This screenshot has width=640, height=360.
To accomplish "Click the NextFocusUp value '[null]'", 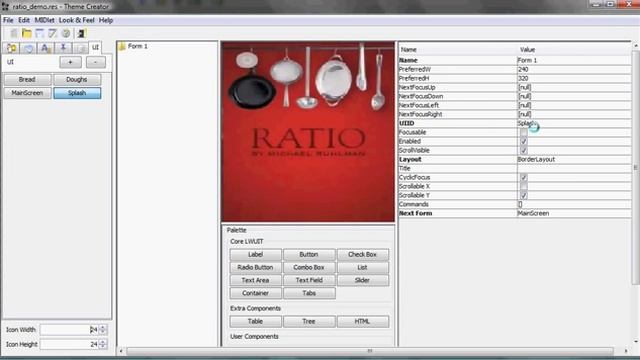I will (x=574, y=87).
